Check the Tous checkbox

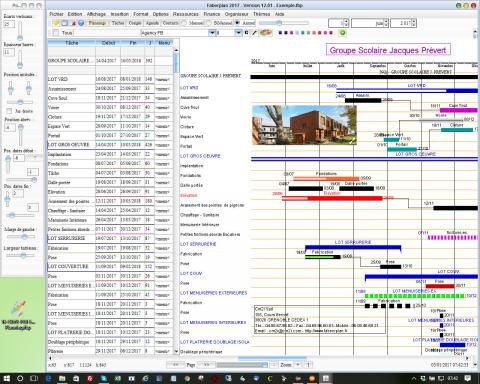56,33
